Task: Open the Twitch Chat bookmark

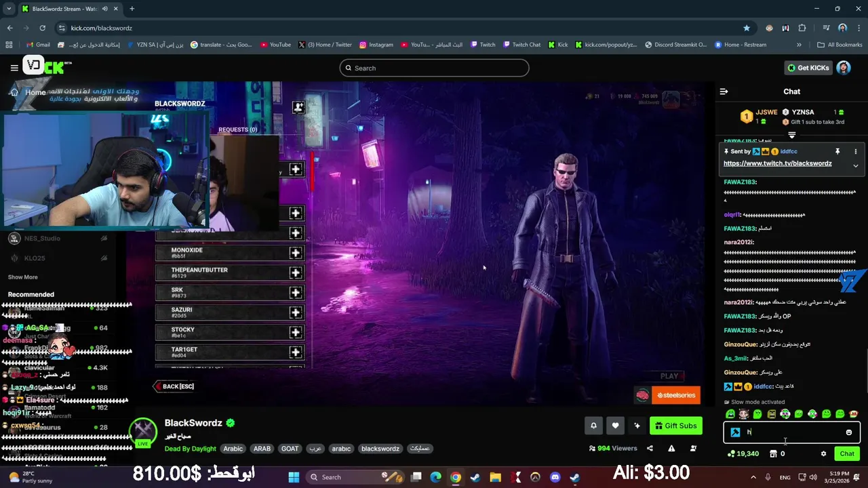Action: [x=521, y=45]
